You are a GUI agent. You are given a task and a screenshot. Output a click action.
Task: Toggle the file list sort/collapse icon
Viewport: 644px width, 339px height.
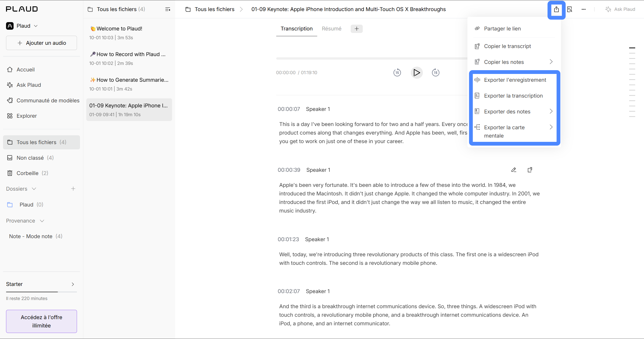tap(168, 9)
